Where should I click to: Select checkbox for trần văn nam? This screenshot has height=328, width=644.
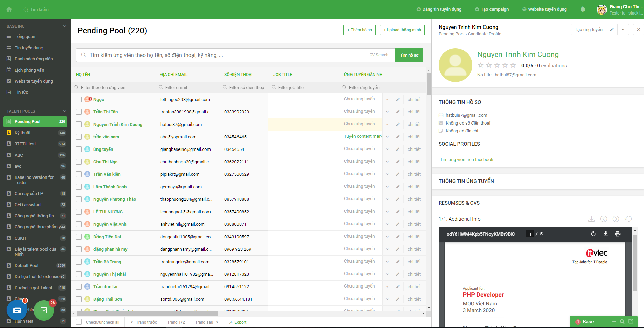(79, 137)
